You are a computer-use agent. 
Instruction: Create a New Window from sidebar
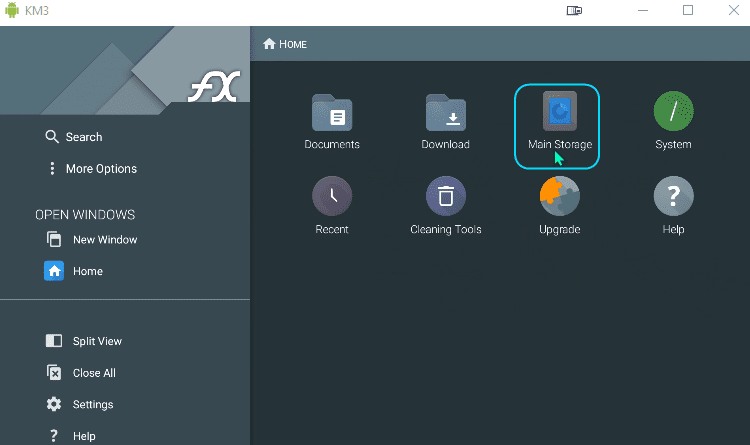[x=92, y=239]
